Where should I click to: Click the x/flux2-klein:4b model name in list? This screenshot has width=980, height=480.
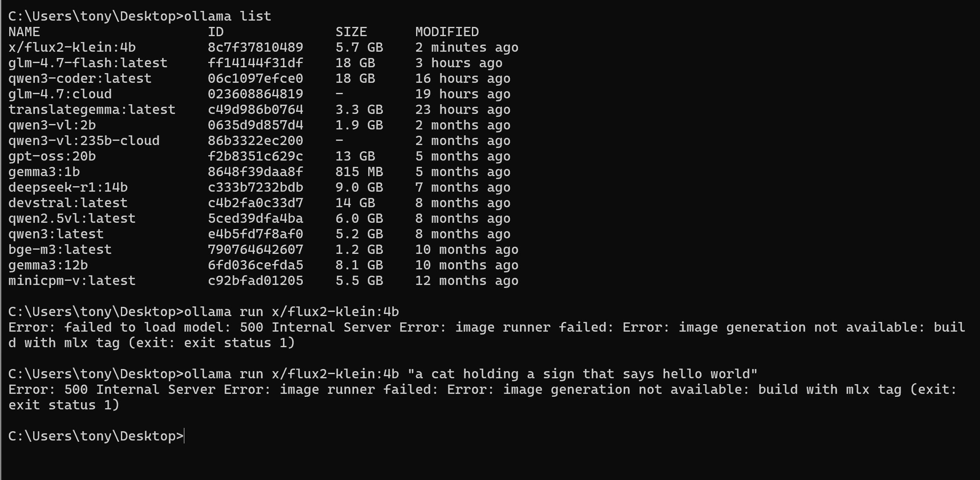pyautogui.click(x=72, y=47)
